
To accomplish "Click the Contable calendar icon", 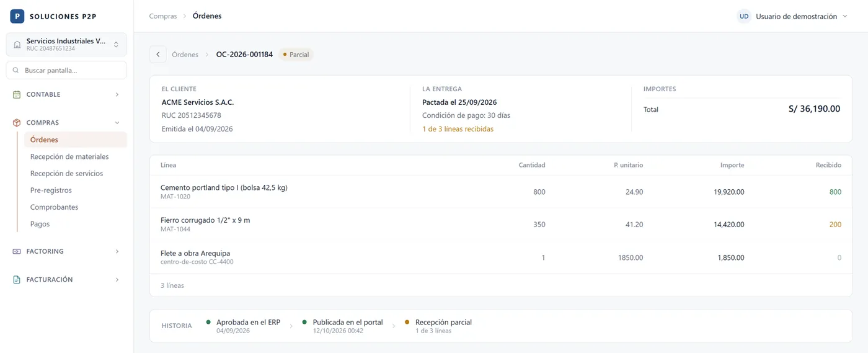I will pyautogui.click(x=17, y=94).
